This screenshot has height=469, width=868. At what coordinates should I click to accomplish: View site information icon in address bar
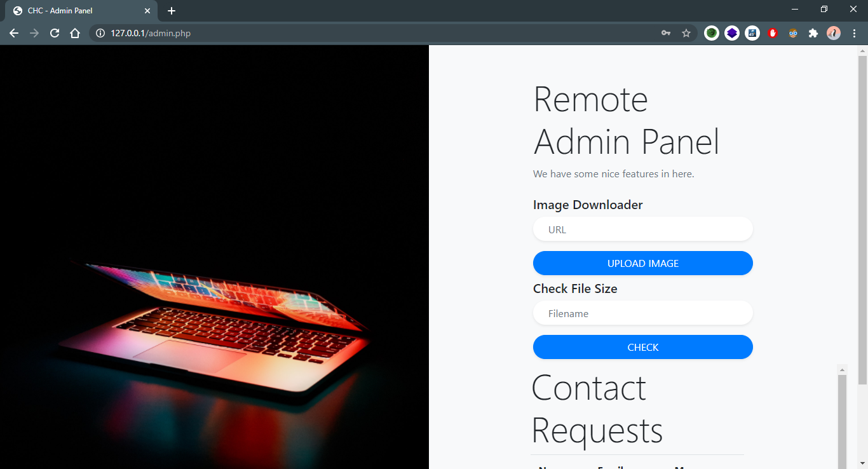[100, 33]
